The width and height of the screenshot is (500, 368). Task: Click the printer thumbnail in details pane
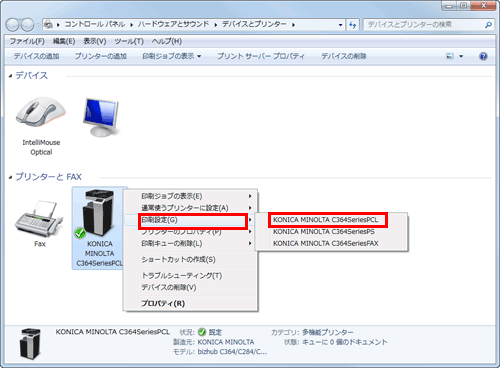pyautogui.click(x=30, y=344)
